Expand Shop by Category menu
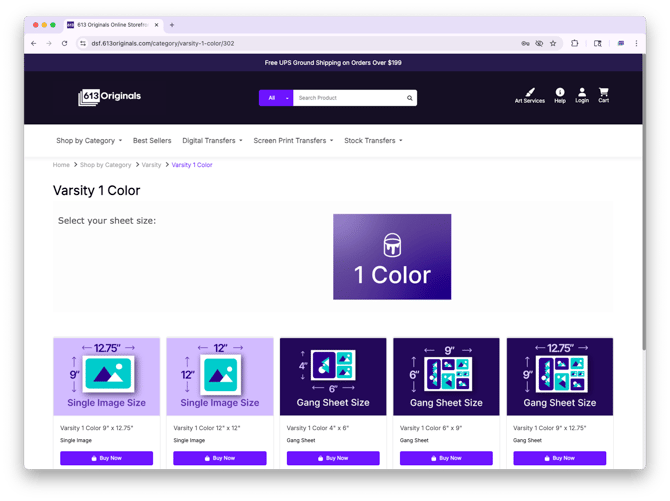 (x=89, y=141)
